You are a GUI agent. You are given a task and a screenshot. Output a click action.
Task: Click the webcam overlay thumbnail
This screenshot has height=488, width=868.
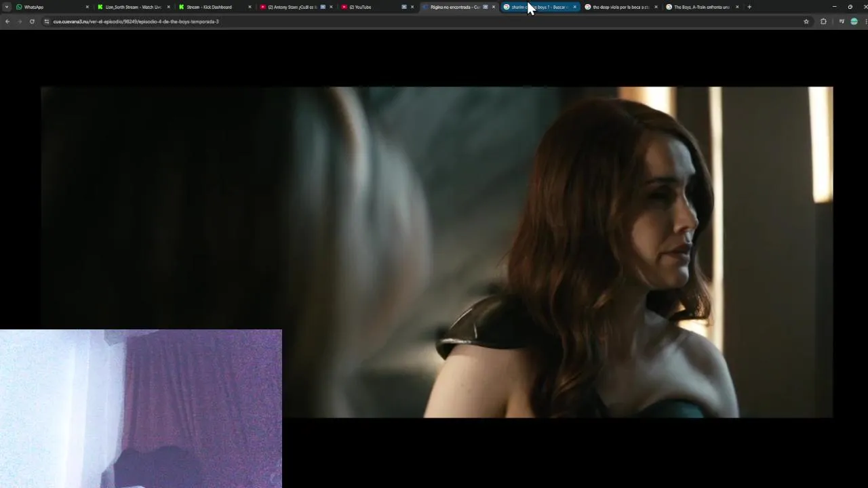(x=141, y=409)
